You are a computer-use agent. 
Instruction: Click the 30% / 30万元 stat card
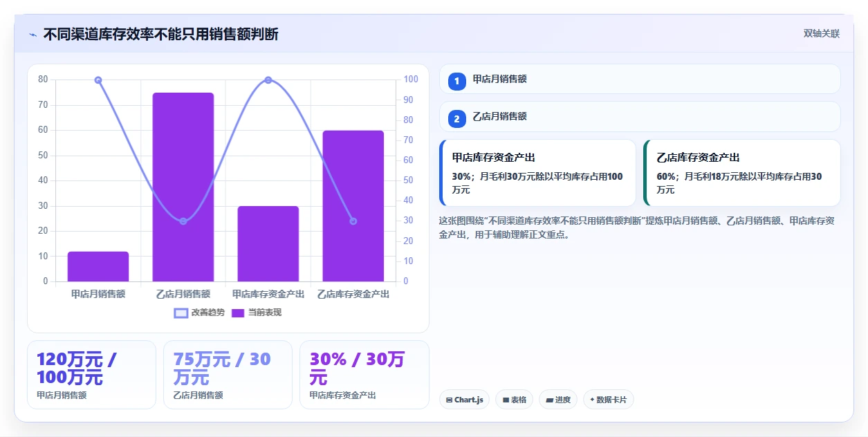(x=364, y=375)
